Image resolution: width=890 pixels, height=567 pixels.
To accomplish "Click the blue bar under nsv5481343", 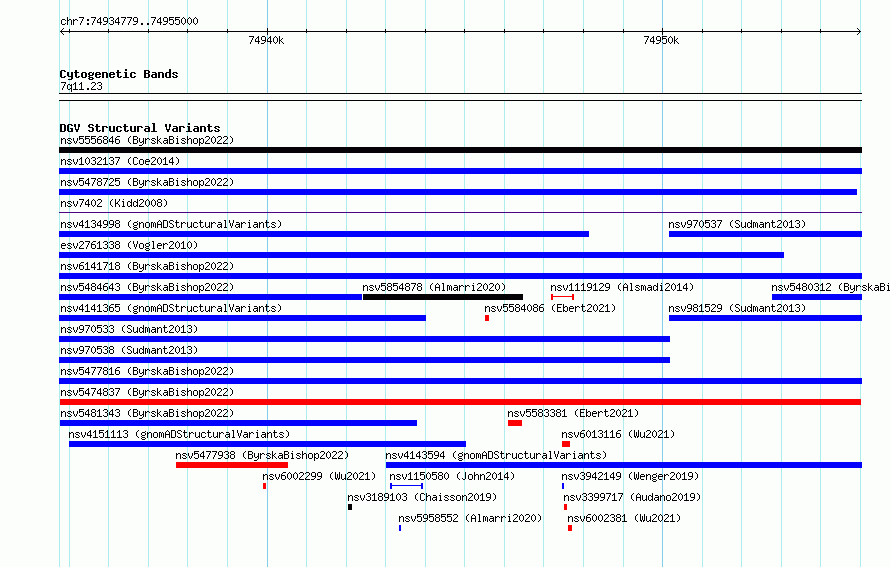I will pyautogui.click(x=238, y=423).
